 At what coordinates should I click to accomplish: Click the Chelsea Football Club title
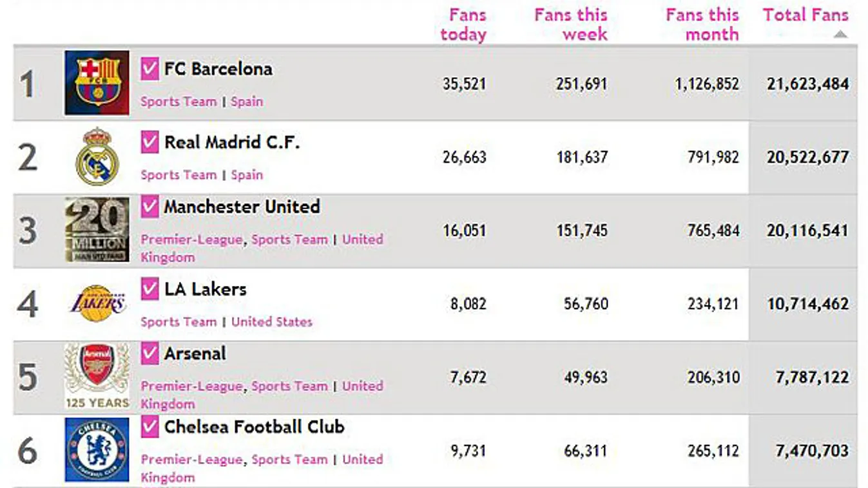(x=255, y=427)
